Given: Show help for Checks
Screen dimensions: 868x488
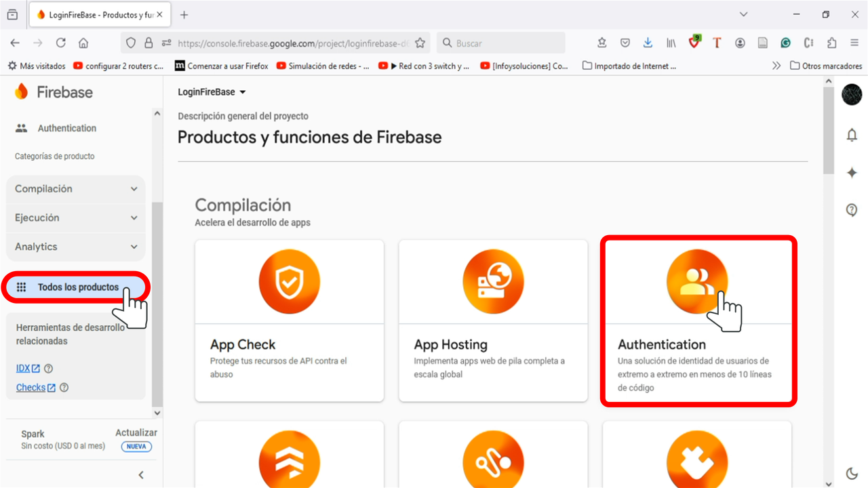Looking at the screenshot, I should 64,388.
